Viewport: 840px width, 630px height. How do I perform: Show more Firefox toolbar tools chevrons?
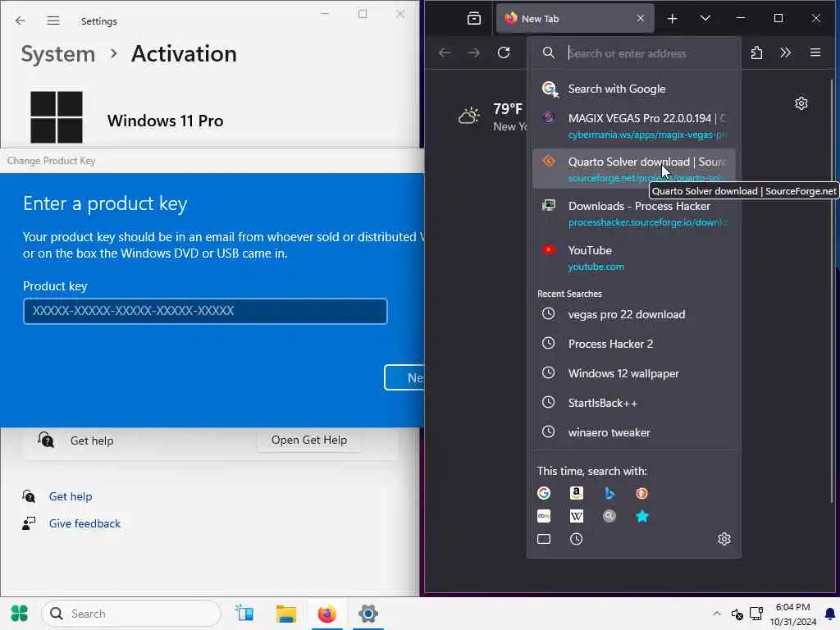tap(785, 52)
